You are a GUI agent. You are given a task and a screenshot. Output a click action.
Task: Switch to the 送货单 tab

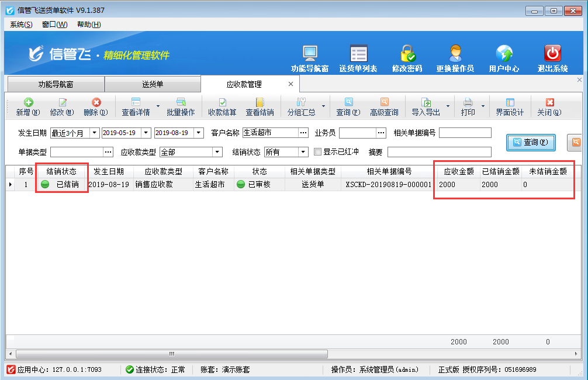click(153, 84)
